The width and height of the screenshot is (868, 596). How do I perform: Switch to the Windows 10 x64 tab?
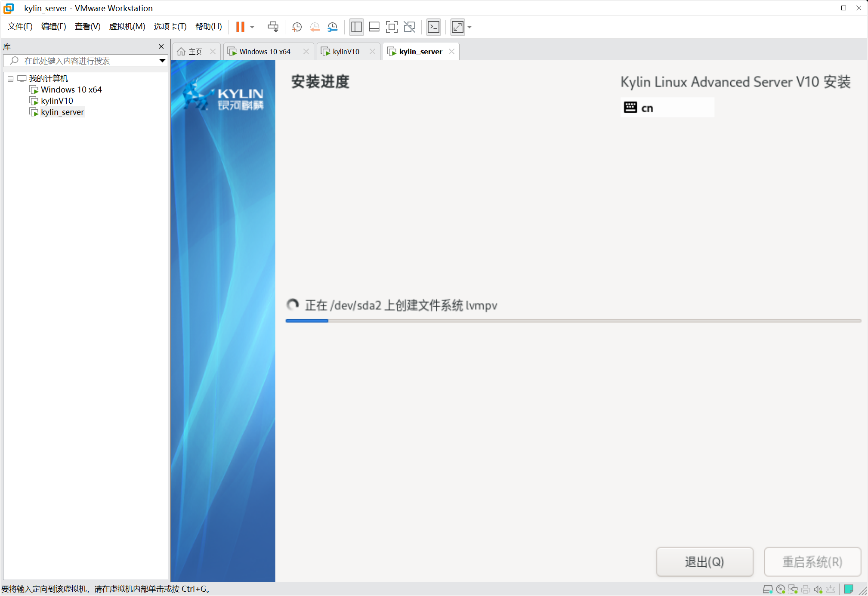tap(265, 52)
